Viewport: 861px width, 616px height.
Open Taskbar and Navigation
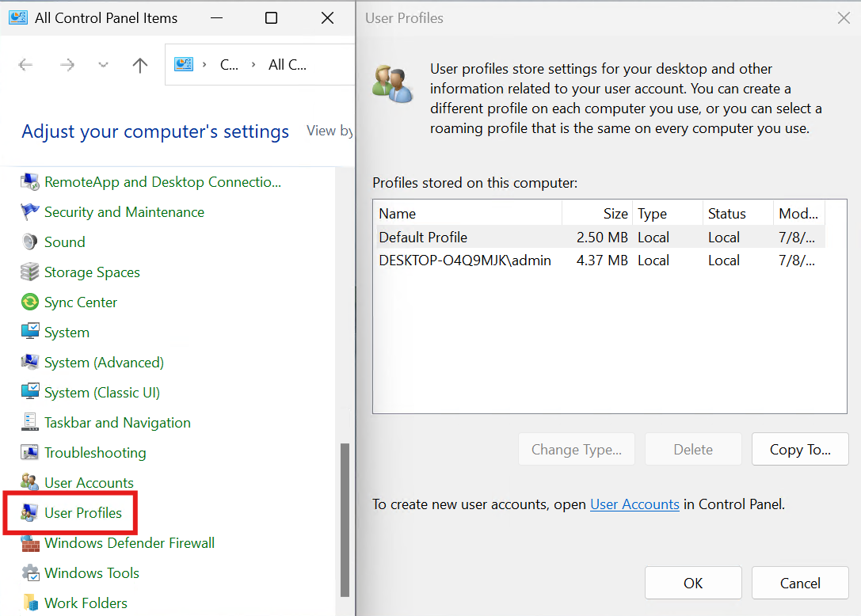tap(117, 422)
